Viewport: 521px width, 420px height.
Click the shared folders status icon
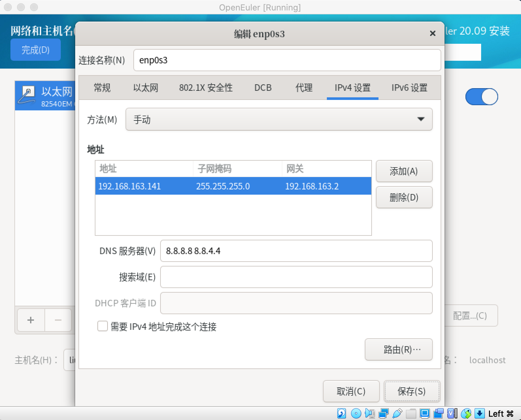coord(411,413)
